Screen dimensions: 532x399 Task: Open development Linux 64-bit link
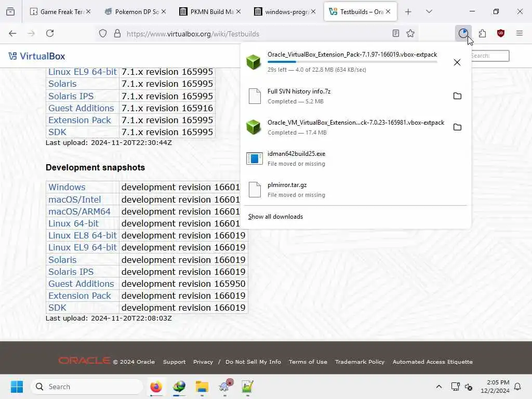tap(73, 223)
